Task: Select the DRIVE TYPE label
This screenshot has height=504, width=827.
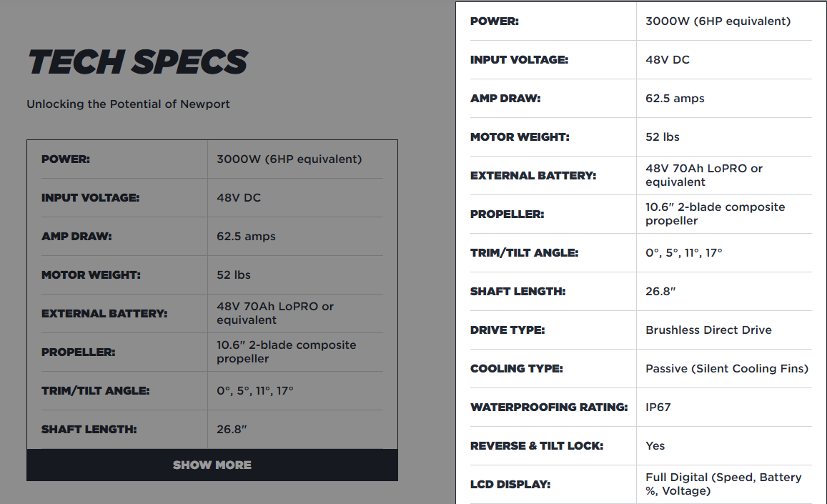Action: point(507,330)
